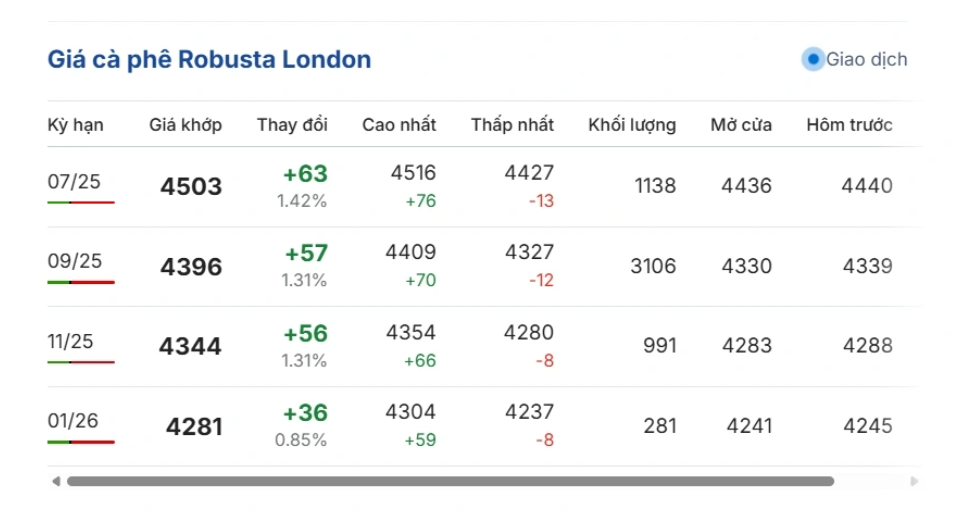Click the Giao dịch label text
Viewport: 965px width, 513px height.
[866, 59]
